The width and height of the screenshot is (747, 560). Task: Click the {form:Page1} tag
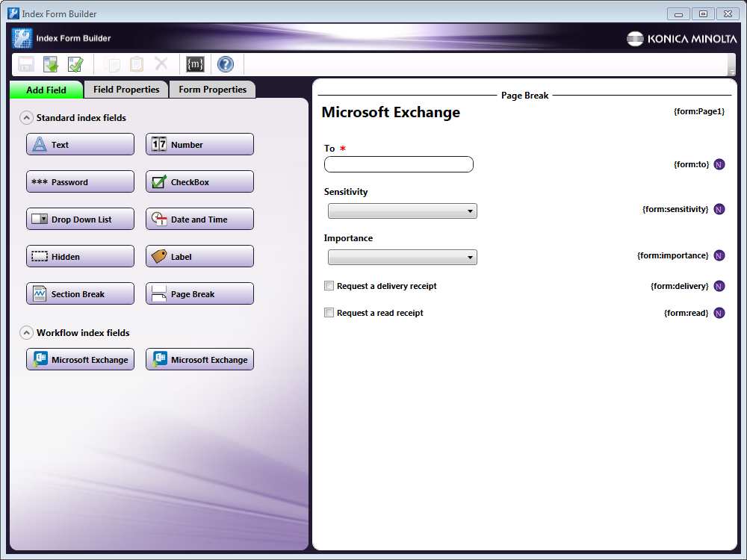699,111
